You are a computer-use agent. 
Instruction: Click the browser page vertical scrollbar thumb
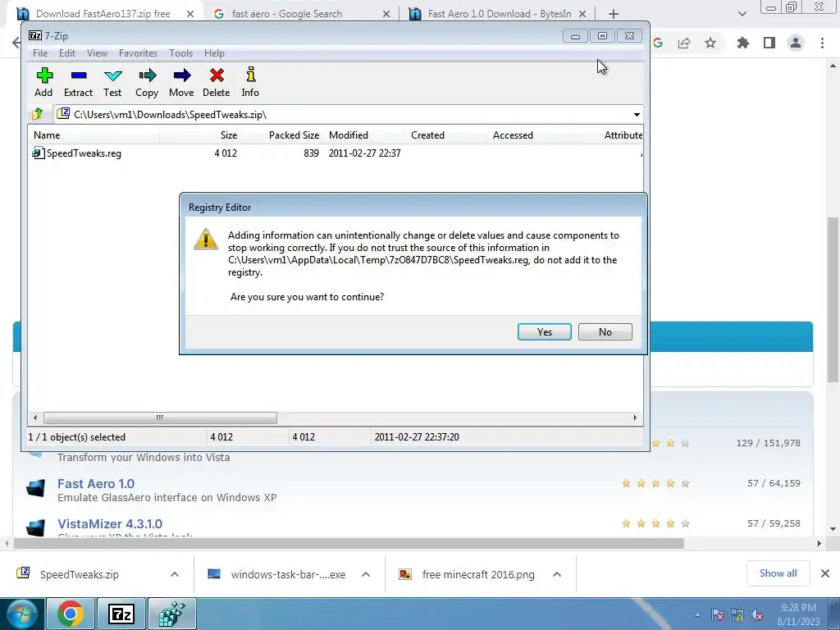[x=833, y=300]
